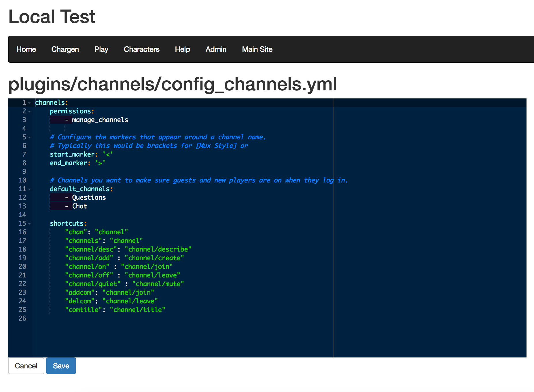Viewport: 534px width, 392px height.
Task: Select line number 26 in gutter
Action: click(22, 319)
